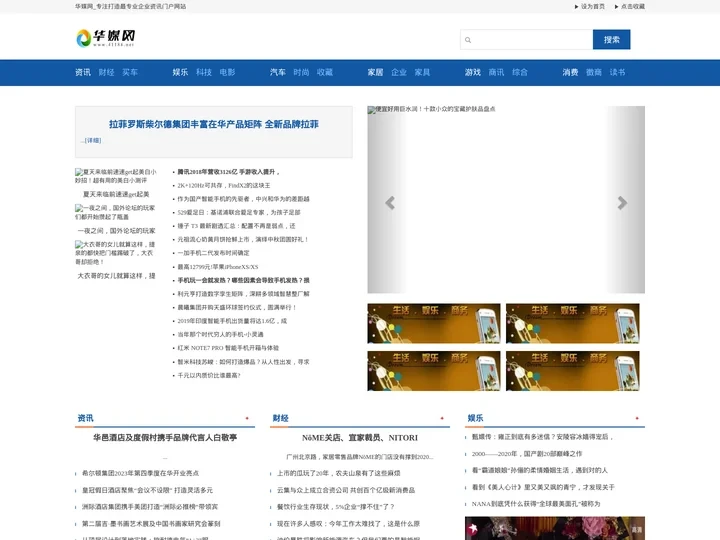
Task: Open article 上市的坦玩了20年，农夫山泉
Action: pos(338,473)
